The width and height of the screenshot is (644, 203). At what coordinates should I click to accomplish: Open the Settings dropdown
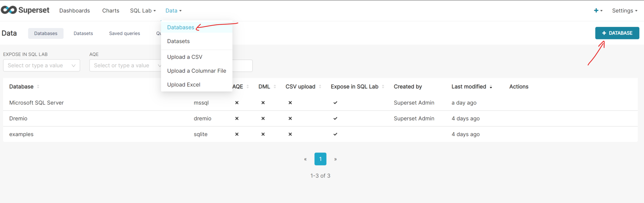click(x=625, y=10)
